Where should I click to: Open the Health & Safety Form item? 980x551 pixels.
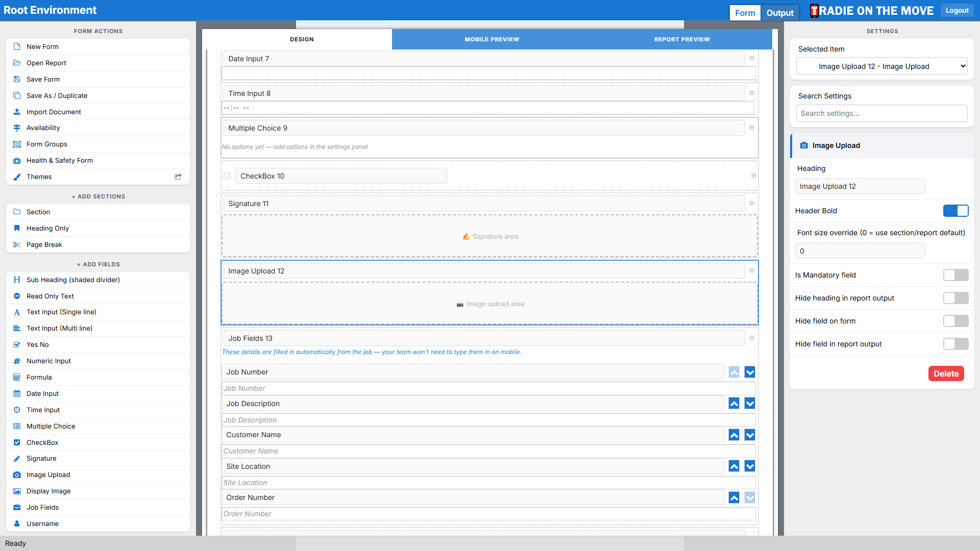(x=98, y=161)
